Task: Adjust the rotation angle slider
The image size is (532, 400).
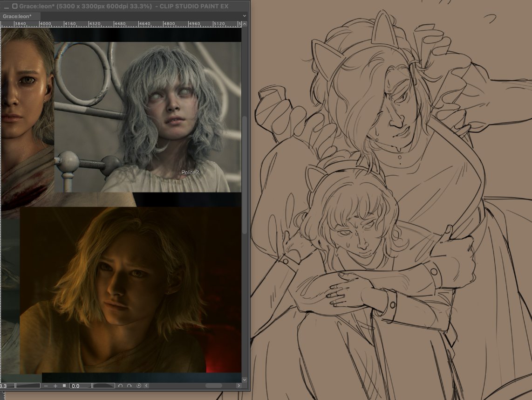Action: [x=104, y=386]
